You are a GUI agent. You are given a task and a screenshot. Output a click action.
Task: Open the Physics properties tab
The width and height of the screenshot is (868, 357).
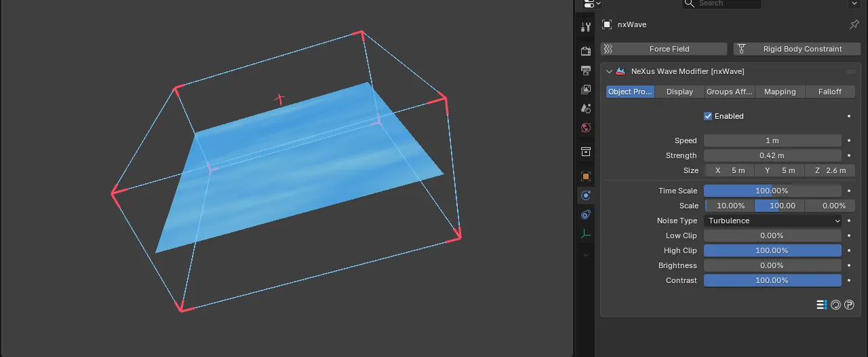[586, 195]
